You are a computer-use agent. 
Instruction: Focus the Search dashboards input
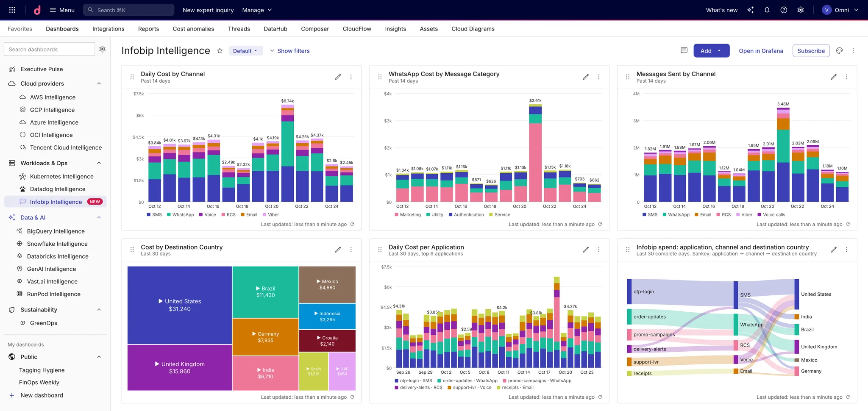(x=49, y=49)
